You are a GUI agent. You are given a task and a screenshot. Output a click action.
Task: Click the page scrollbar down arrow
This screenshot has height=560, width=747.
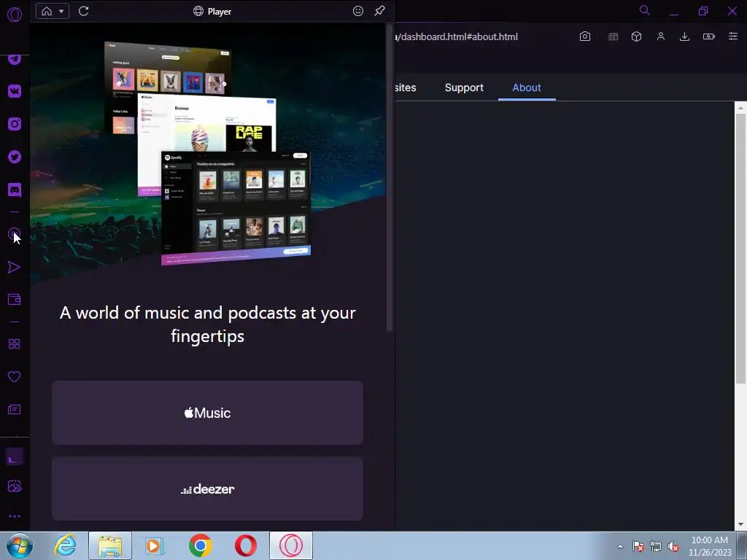pos(740,524)
